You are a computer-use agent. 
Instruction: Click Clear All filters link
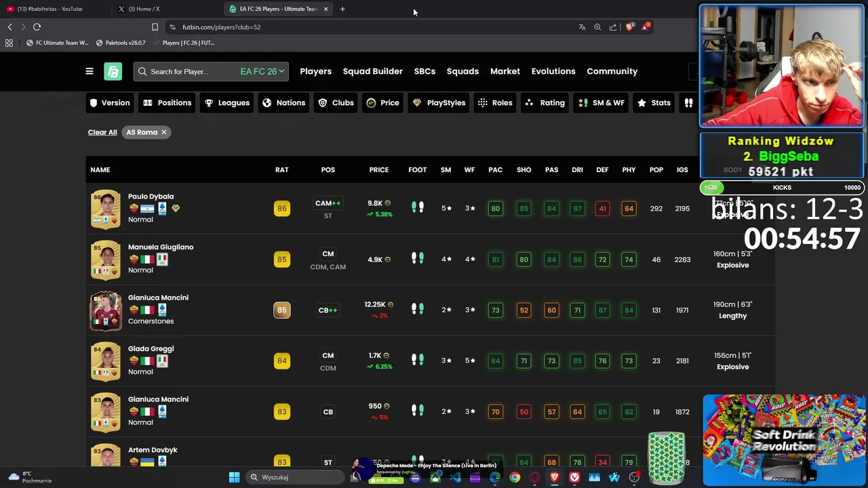click(102, 132)
